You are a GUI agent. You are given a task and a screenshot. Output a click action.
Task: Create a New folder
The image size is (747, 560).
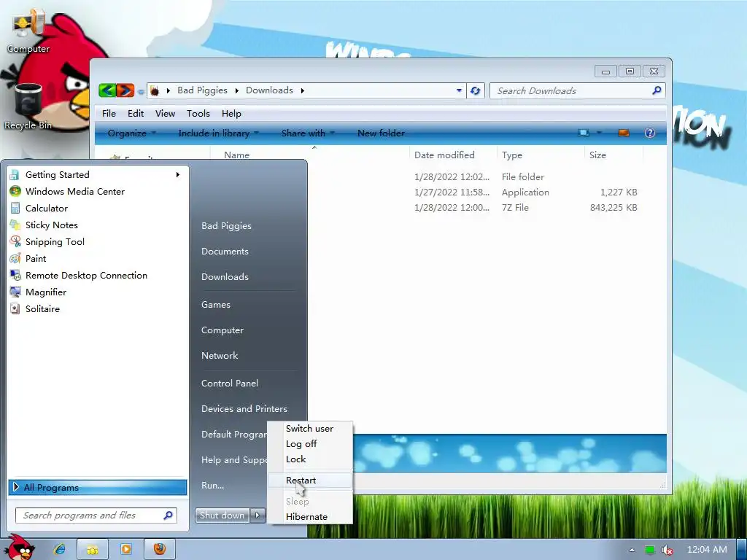381,133
